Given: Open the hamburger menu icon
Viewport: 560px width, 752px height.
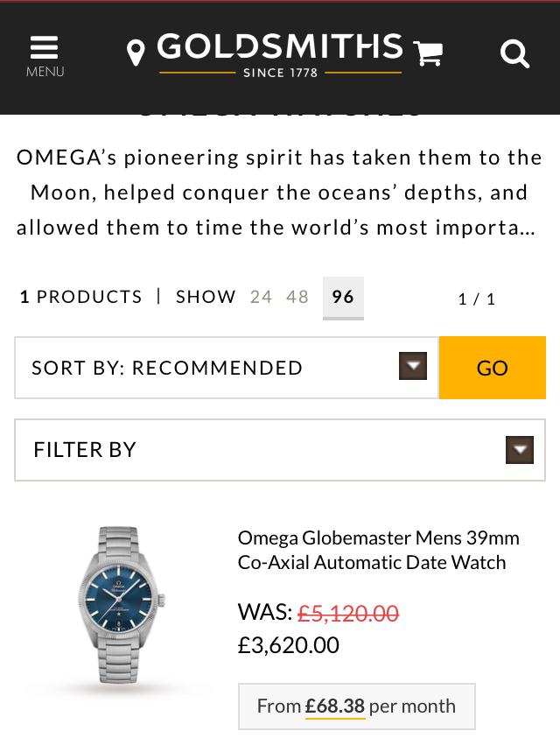Looking at the screenshot, I should [x=44, y=46].
